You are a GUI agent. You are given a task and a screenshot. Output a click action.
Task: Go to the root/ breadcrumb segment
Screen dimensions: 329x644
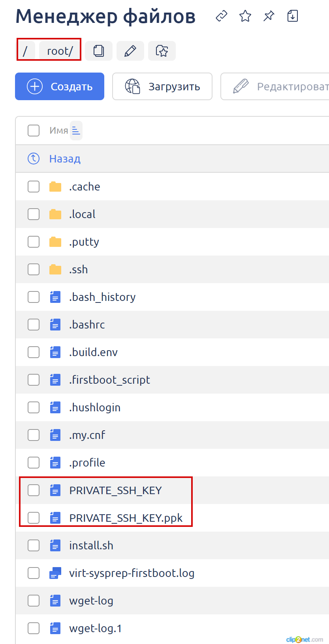(x=60, y=51)
